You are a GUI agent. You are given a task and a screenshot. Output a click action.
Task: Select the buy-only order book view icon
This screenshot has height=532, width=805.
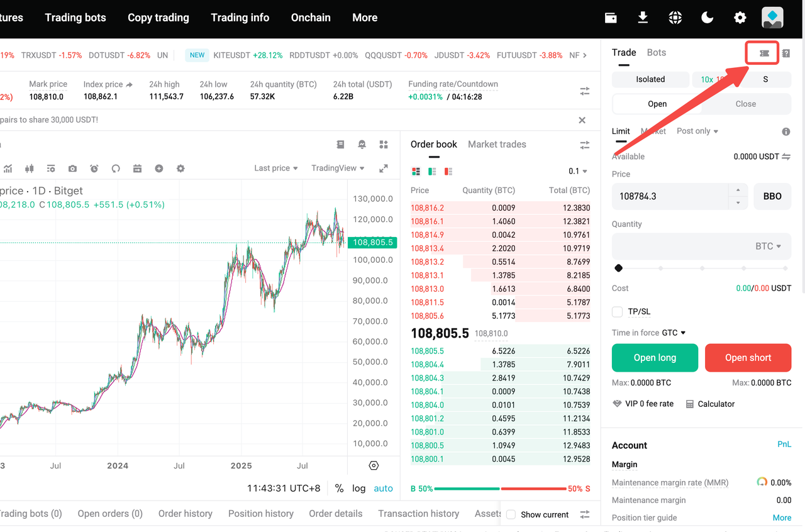pyautogui.click(x=431, y=171)
